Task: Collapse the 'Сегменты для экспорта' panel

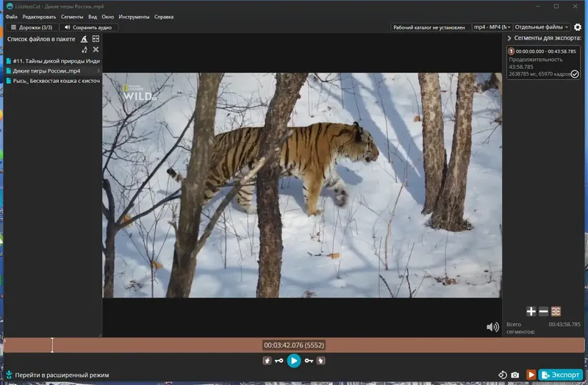Action: 510,38
